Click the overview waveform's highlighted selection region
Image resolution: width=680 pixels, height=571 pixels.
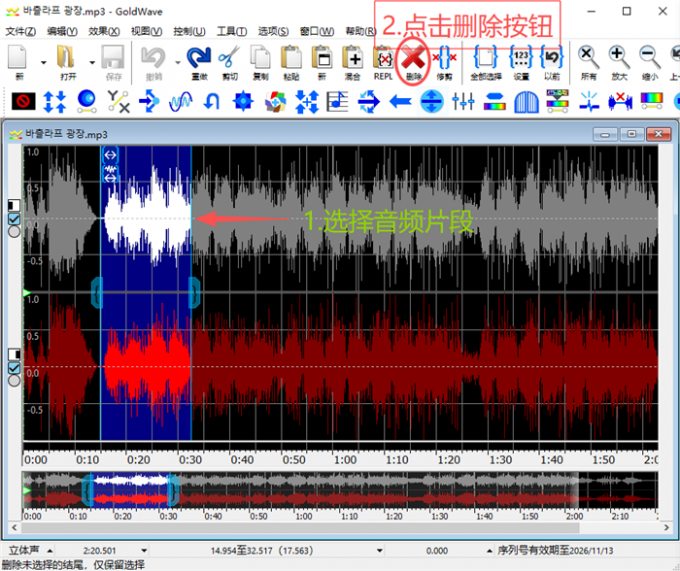tap(130, 489)
